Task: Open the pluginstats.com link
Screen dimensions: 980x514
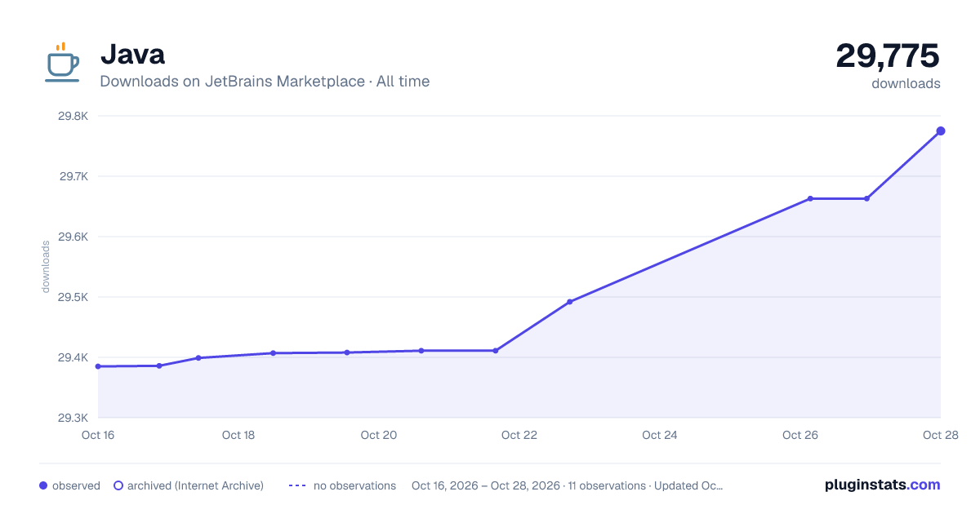Action: point(883,485)
